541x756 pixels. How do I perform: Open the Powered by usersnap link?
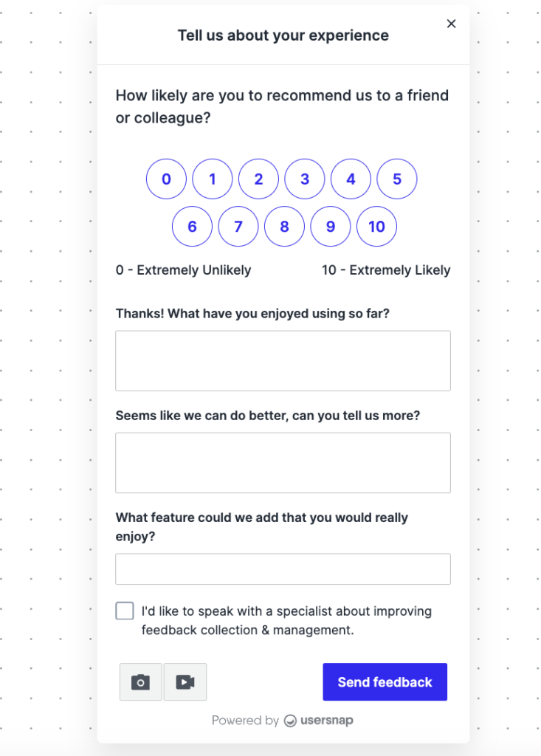pos(283,720)
